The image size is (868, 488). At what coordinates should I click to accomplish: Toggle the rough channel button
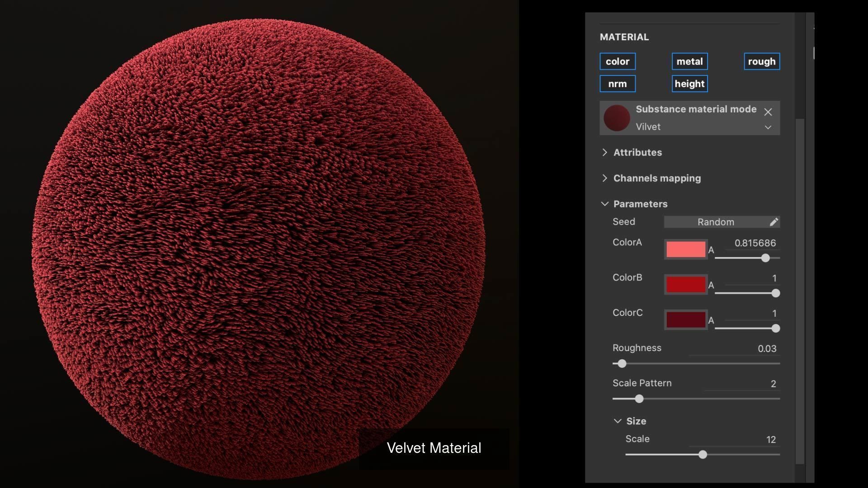coord(761,61)
